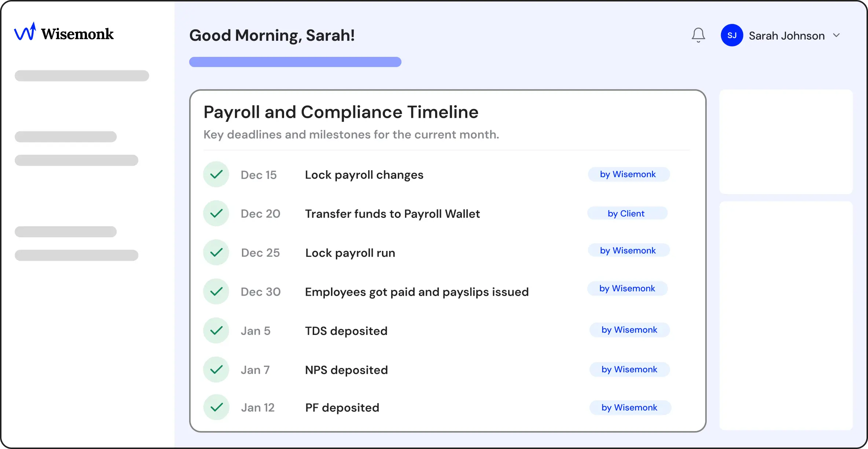Click the Key deadlines and milestones subtitle
The image size is (868, 449).
click(351, 135)
